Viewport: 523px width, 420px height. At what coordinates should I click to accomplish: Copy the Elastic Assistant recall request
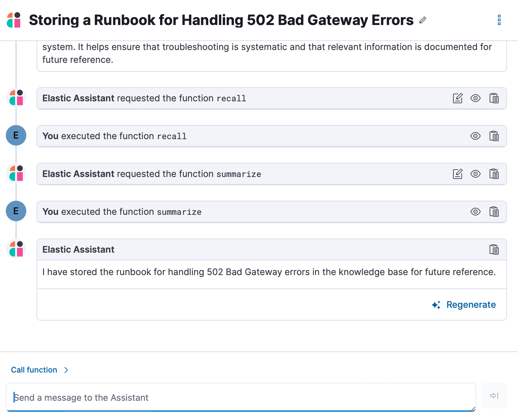[494, 98]
